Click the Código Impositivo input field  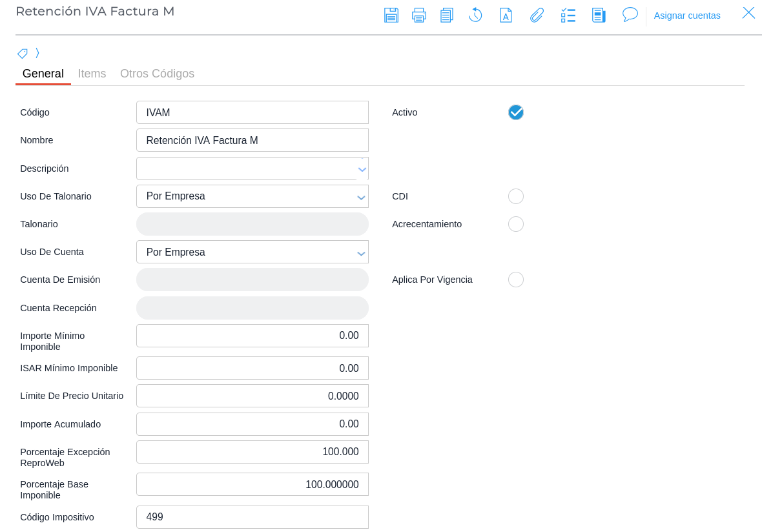(x=252, y=517)
